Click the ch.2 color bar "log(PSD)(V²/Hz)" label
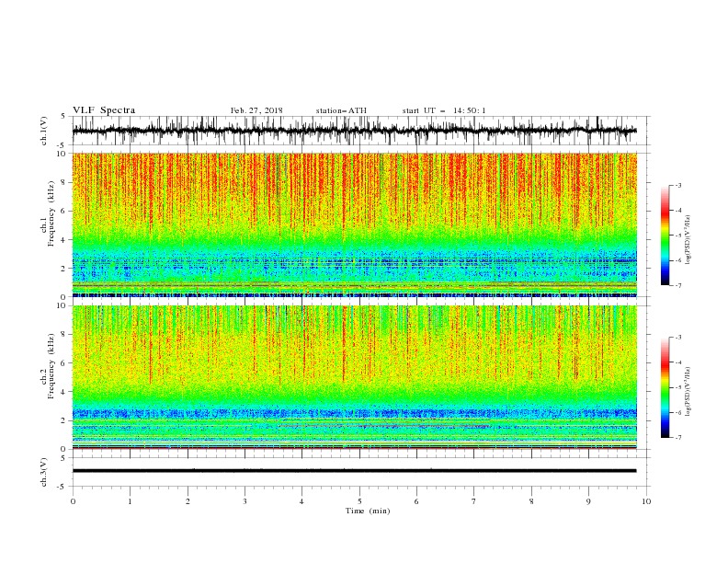 688,391
